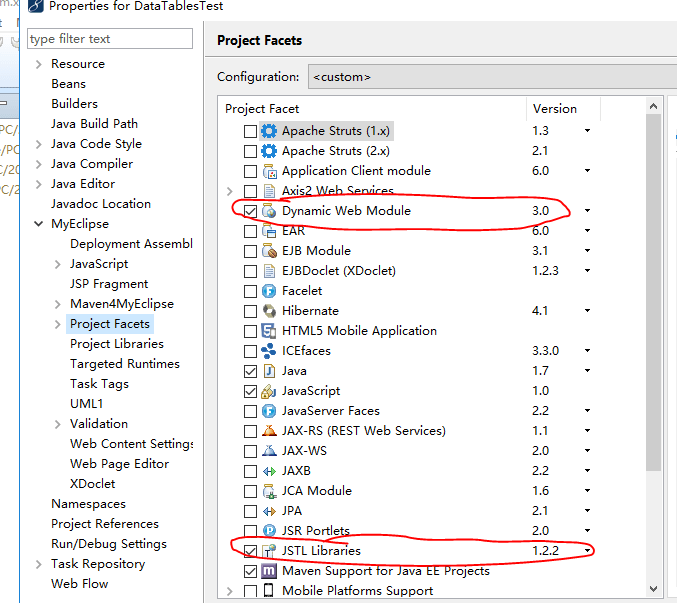Click the JPA arrows icon
The image size is (677, 603).
point(269,511)
